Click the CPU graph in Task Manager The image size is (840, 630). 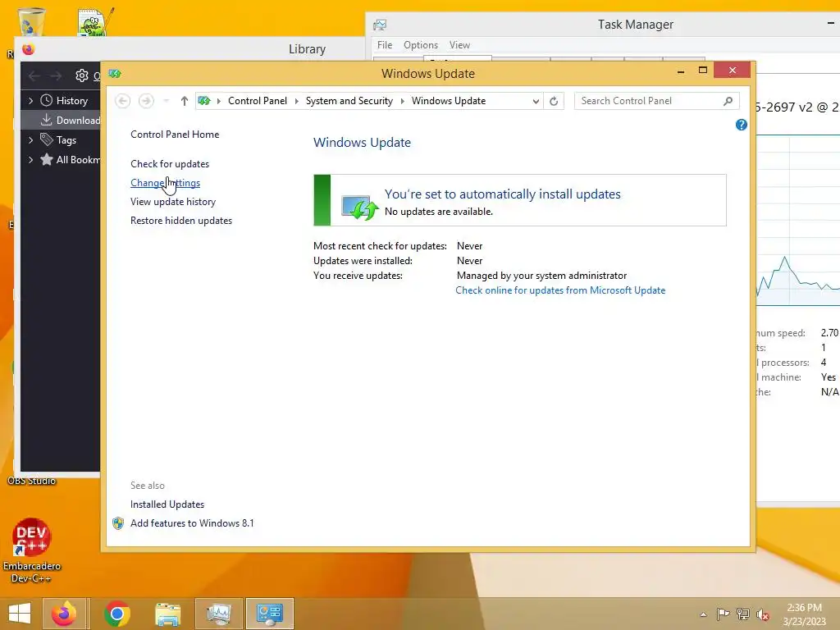pos(797,220)
